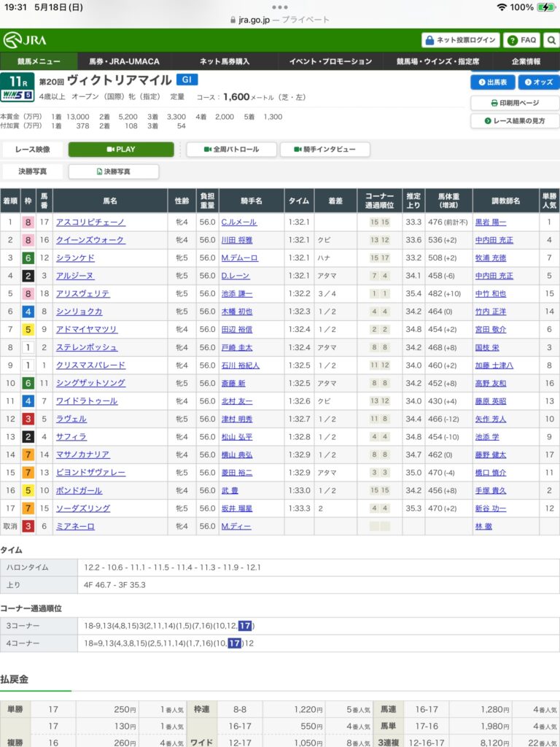Screen dimensions: 560x747
Task: Open trainer 林 徹 link
Action: 483,527
